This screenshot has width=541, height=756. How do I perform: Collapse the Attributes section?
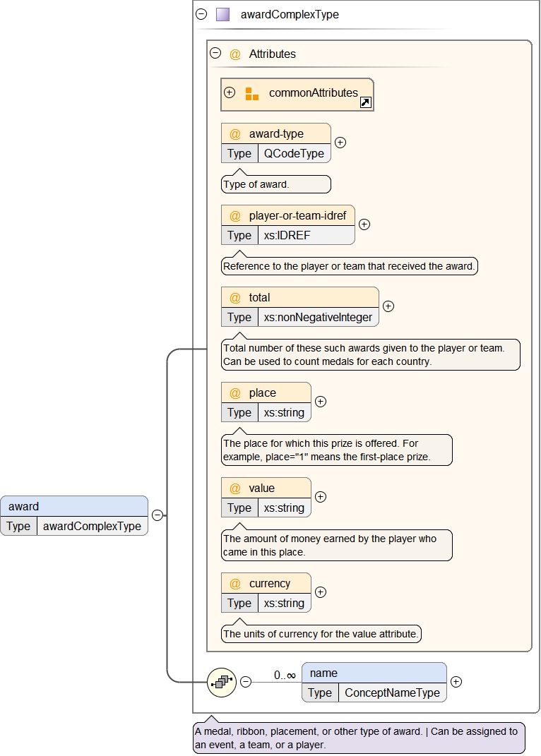tap(215, 53)
